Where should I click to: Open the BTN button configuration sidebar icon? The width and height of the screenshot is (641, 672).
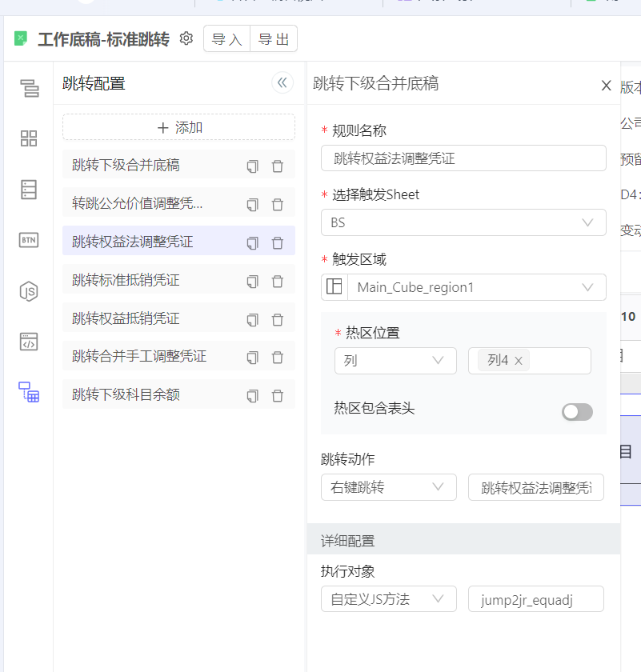[x=29, y=240]
